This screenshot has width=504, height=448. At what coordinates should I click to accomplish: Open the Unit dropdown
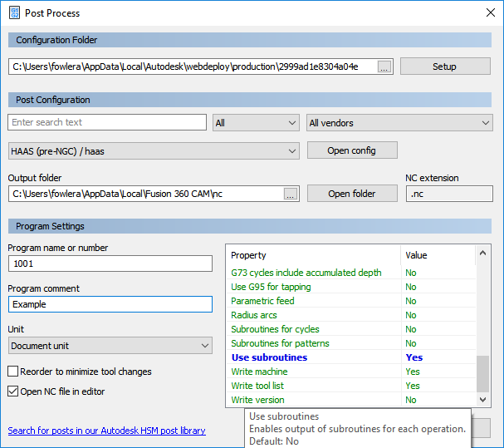[x=110, y=345]
